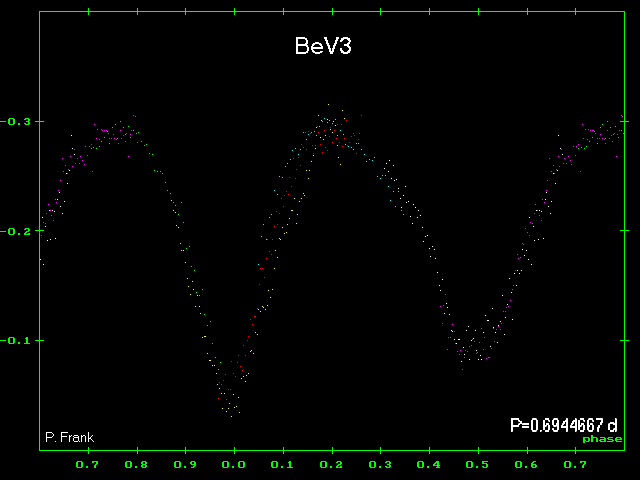The width and height of the screenshot is (640, 480).
Task: Click the leftmost 0.7 phase tick label
Action: 88,465
